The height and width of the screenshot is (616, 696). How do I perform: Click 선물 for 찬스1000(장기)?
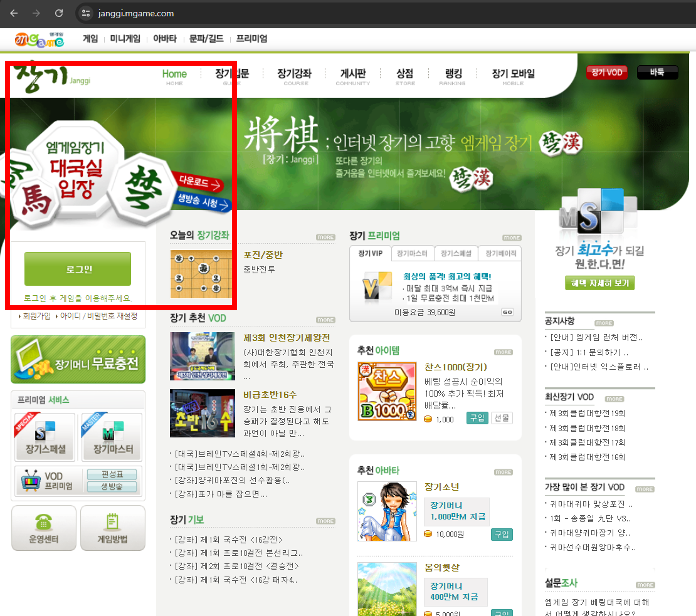(x=502, y=418)
